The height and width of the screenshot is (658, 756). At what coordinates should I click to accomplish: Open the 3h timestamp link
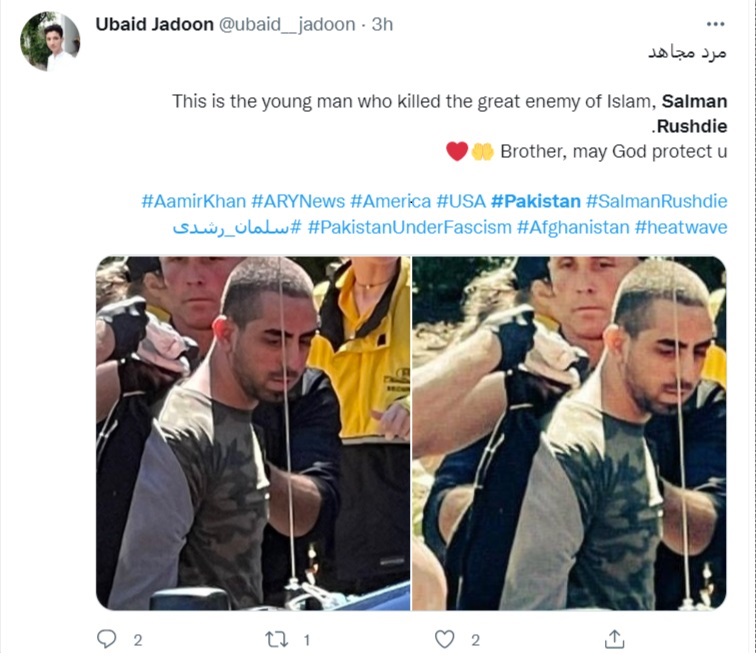pos(382,24)
